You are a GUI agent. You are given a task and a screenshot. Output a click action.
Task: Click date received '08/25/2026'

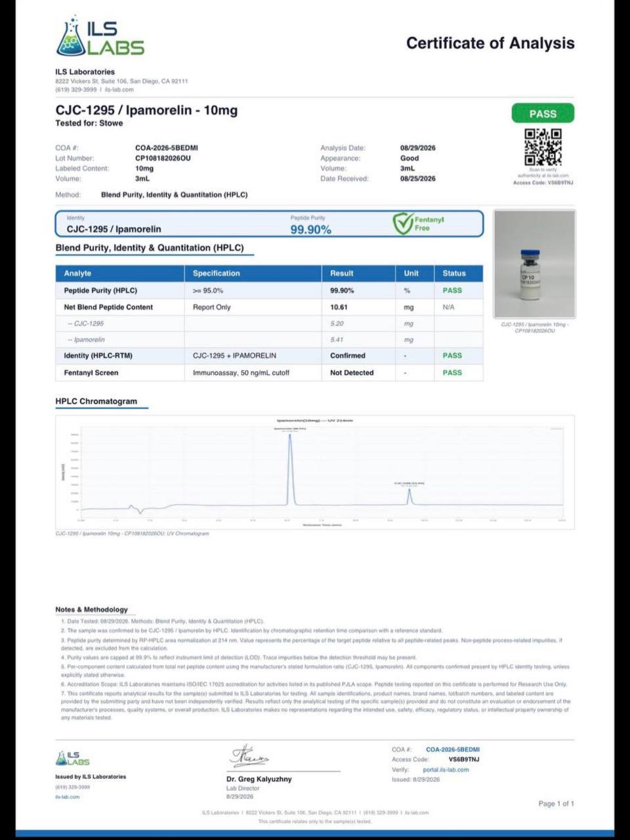418,178
